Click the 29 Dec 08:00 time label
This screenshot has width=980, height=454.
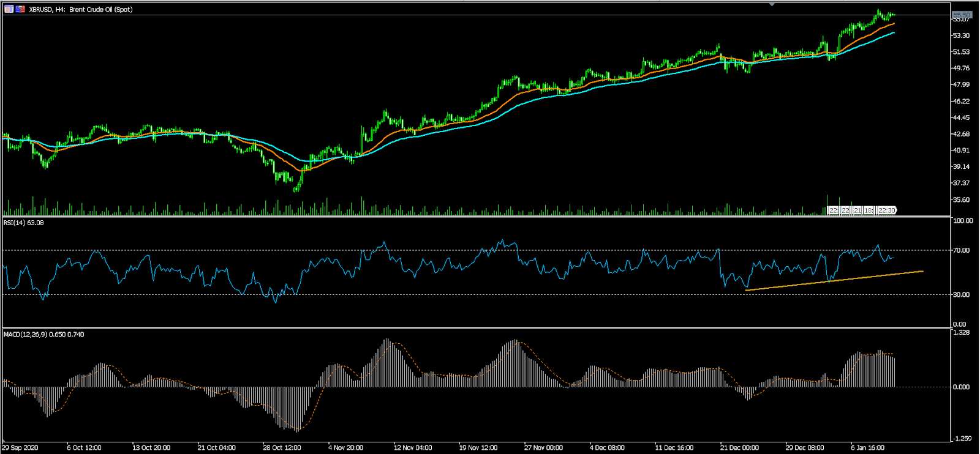pos(805,448)
